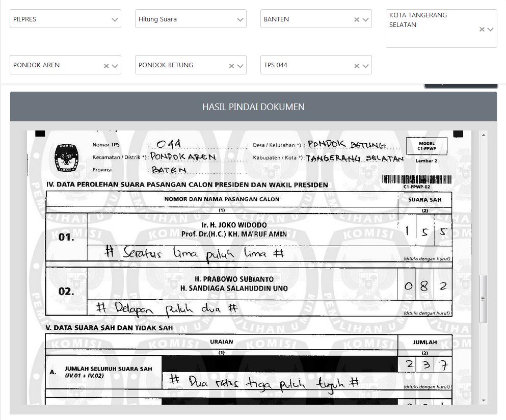Click the document viewer scrollbar thumb

click(483, 299)
